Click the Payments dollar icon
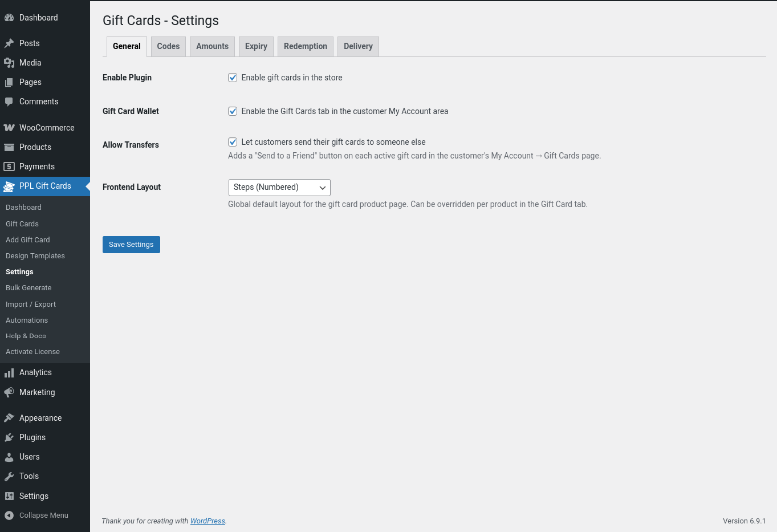The image size is (777, 532). click(x=9, y=166)
